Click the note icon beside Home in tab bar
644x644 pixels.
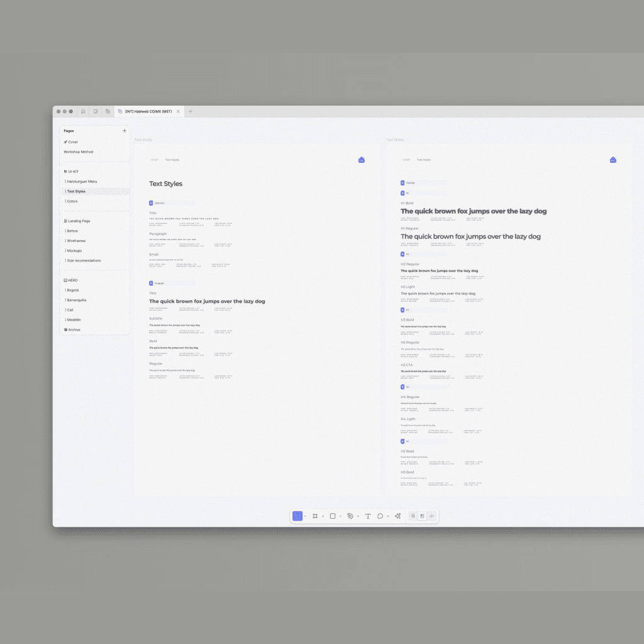pyautogui.click(x=96, y=111)
